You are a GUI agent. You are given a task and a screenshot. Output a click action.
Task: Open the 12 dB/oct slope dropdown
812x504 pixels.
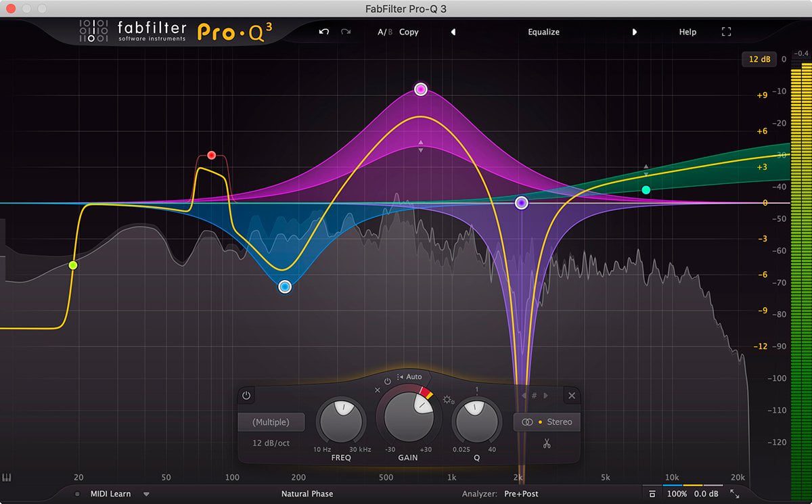tap(271, 443)
